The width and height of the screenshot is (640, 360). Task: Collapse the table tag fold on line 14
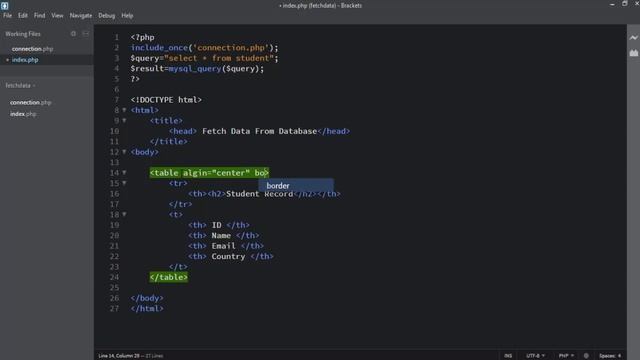[124, 173]
